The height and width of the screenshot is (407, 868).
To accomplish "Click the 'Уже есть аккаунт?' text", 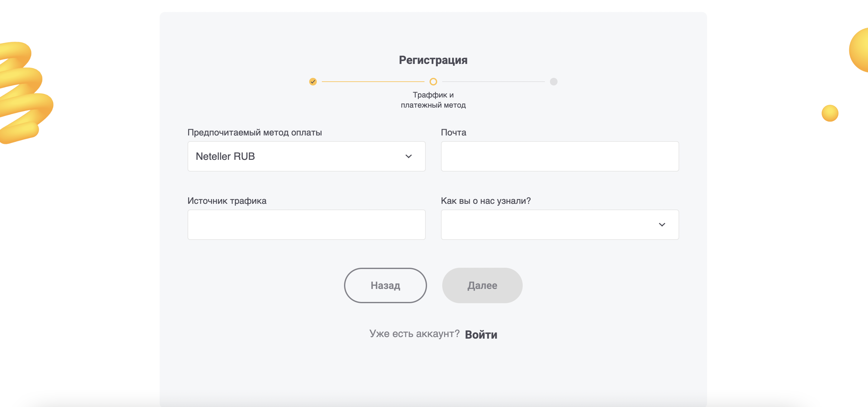I will pyautogui.click(x=414, y=333).
